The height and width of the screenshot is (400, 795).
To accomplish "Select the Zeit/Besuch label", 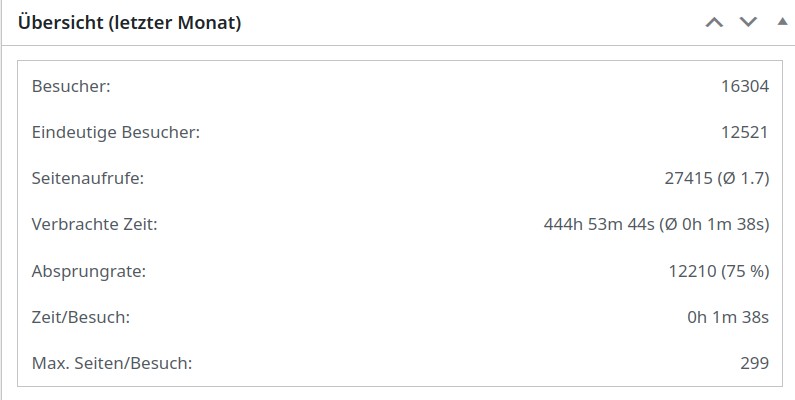I will point(81,317).
